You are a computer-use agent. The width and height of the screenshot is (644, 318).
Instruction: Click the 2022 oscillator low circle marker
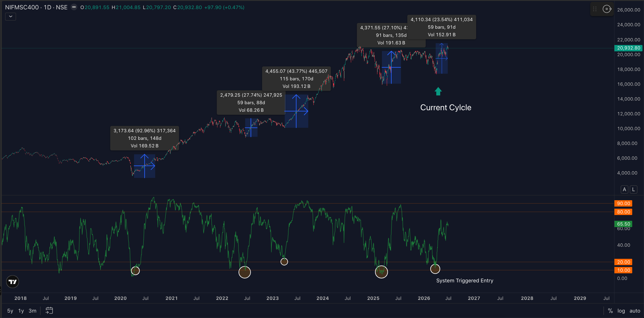coord(245,272)
